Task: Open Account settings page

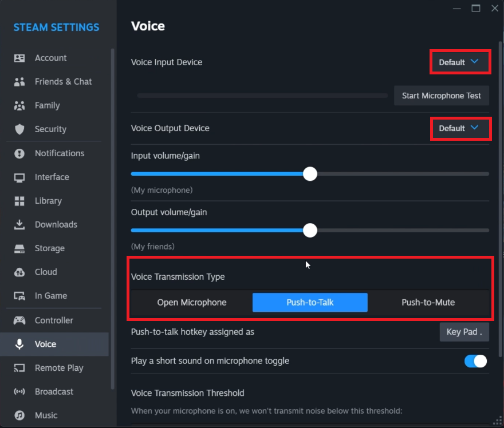Action: pos(50,58)
